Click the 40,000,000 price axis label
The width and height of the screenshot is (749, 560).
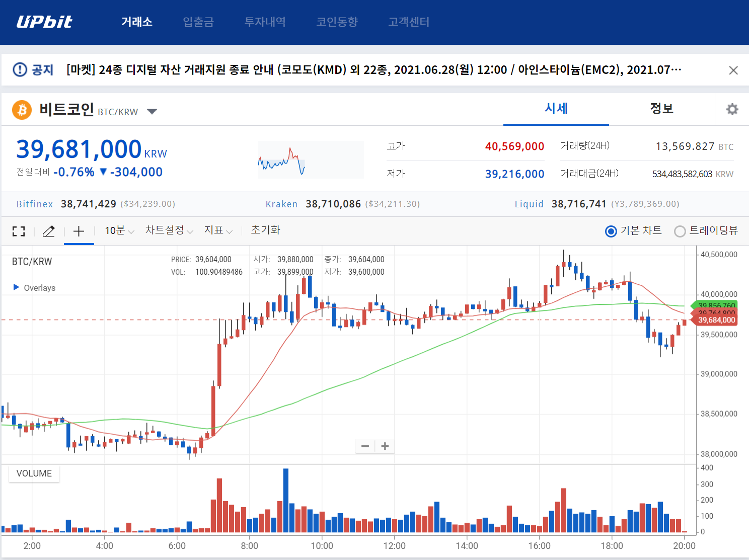[719, 294]
